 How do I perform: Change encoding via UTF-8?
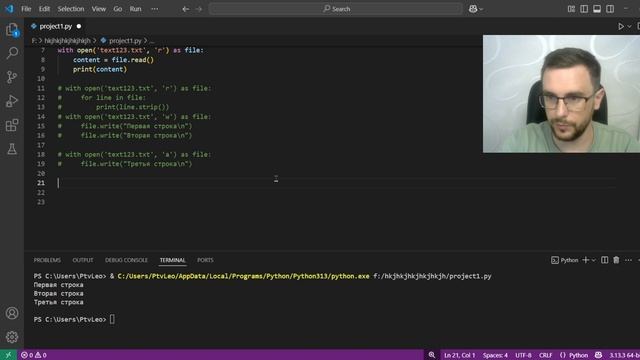523,355
